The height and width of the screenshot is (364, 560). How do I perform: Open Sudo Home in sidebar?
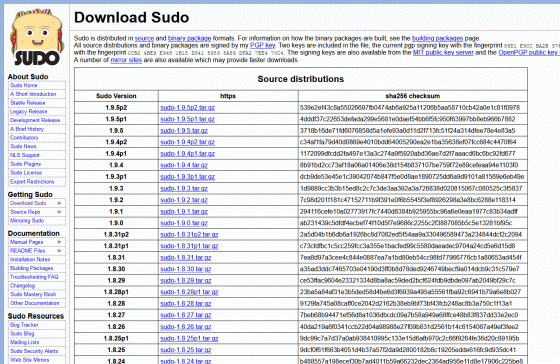[x=24, y=85]
